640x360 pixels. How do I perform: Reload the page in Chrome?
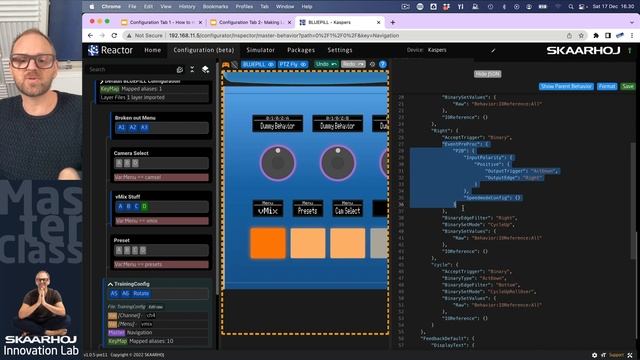114,36
